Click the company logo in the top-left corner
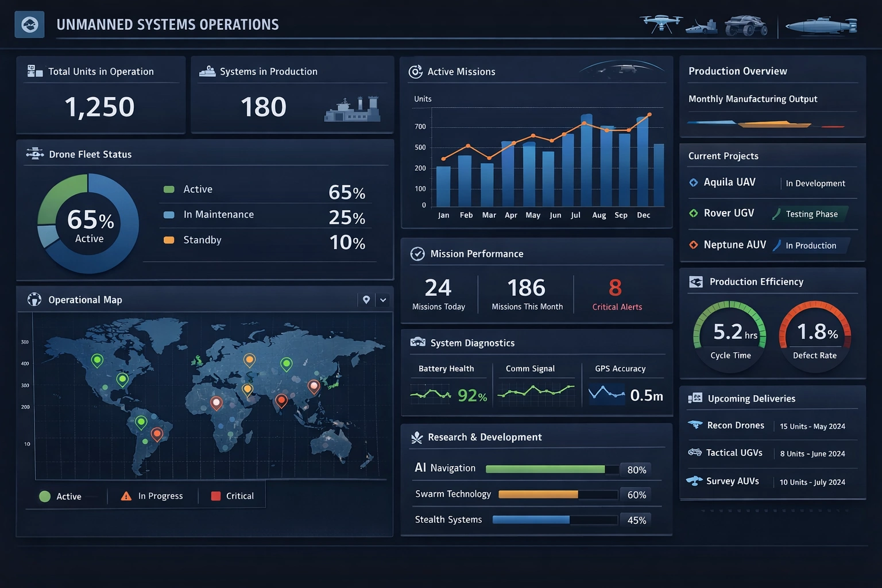This screenshot has width=882, height=588. 29,24
